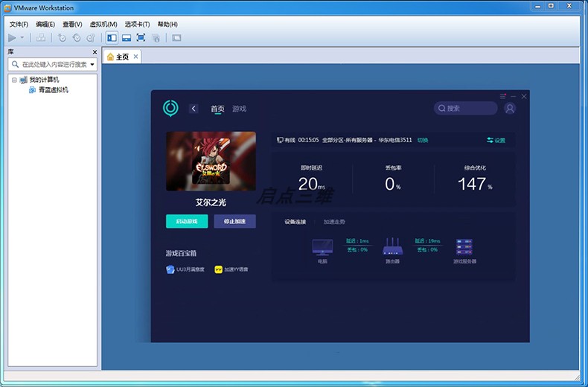Open the power options dropdown arrow
Screen dimensions: 588x387
click(x=22, y=38)
